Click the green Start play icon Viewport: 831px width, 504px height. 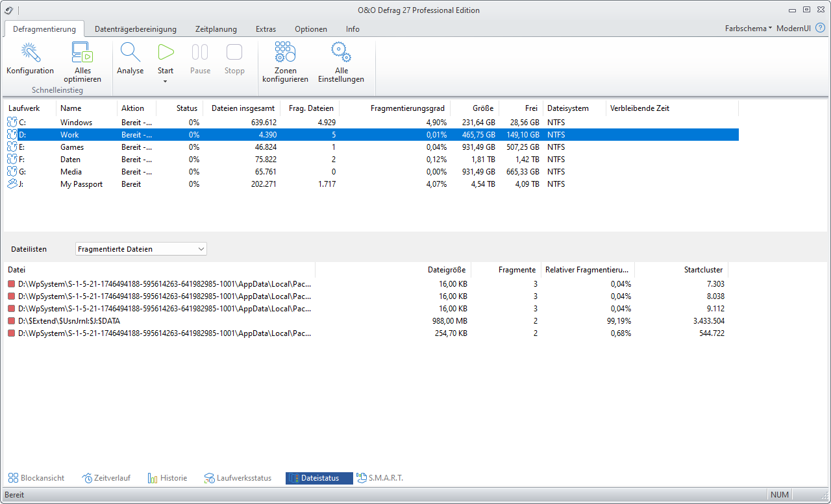click(x=166, y=53)
